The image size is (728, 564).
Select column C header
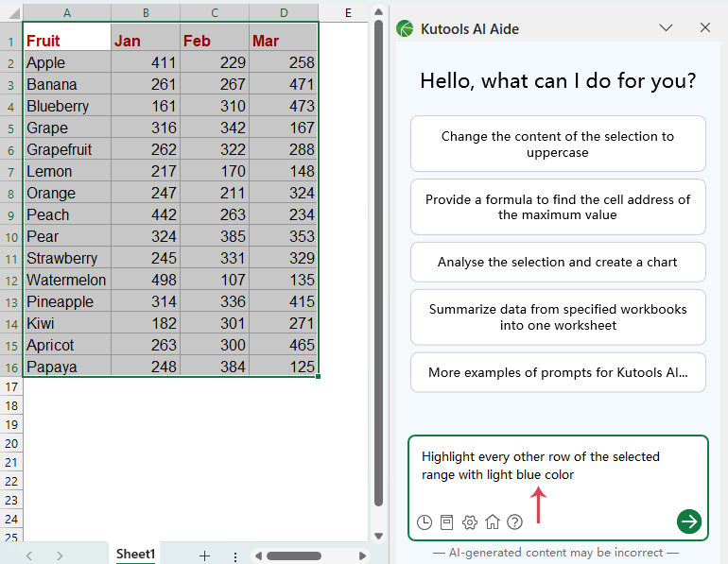(215, 12)
